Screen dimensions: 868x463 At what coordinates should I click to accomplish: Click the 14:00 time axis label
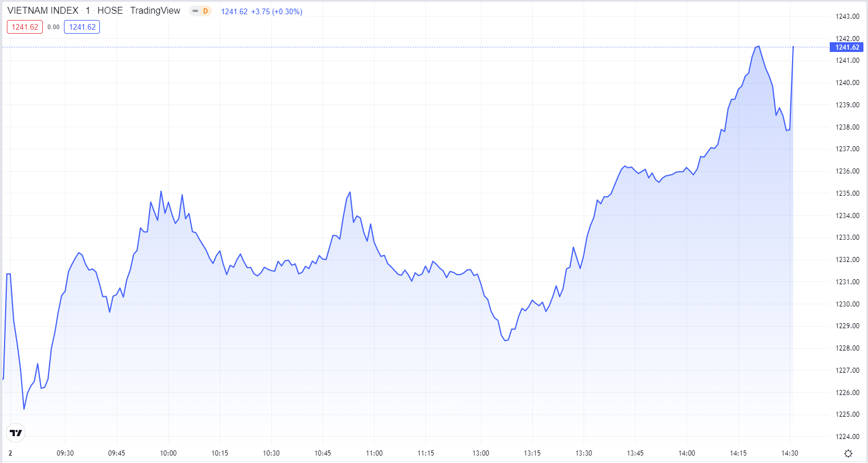(x=686, y=453)
